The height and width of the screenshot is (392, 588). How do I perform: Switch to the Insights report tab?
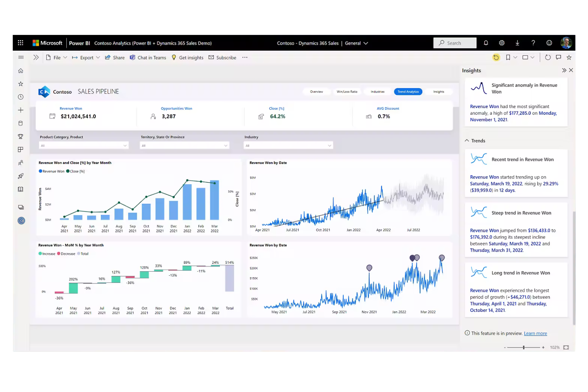pos(439,91)
